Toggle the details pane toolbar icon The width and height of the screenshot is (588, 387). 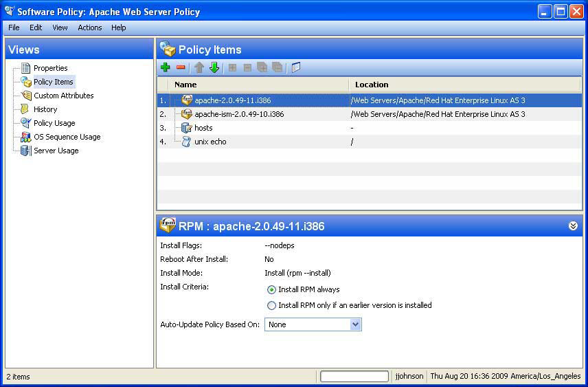(x=296, y=67)
